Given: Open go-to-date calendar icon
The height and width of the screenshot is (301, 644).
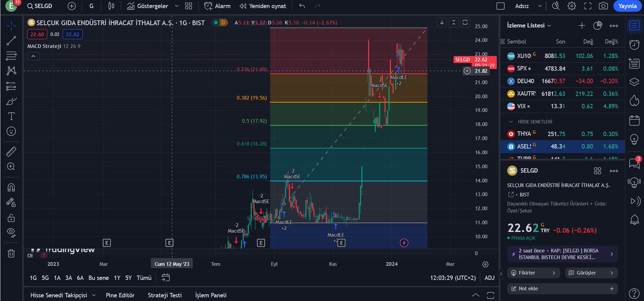Looking at the screenshot, I should click(165, 278).
